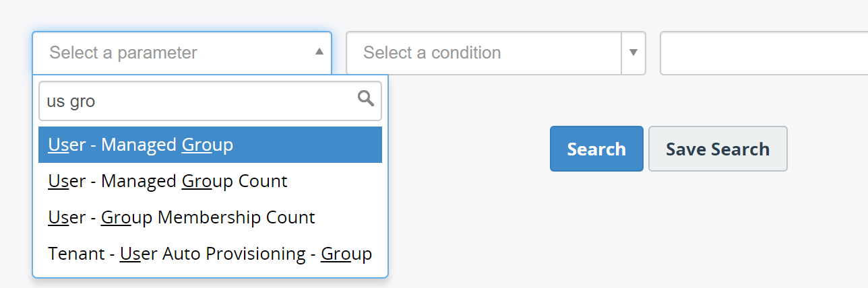Collapse parameter list via the up arrow
Image resolution: width=868 pixels, height=288 pixels.
pos(319,52)
